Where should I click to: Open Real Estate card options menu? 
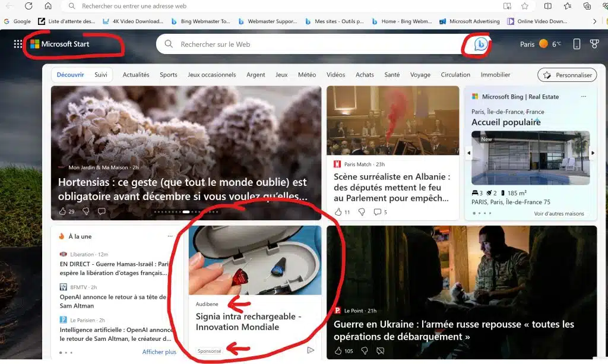tap(584, 97)
